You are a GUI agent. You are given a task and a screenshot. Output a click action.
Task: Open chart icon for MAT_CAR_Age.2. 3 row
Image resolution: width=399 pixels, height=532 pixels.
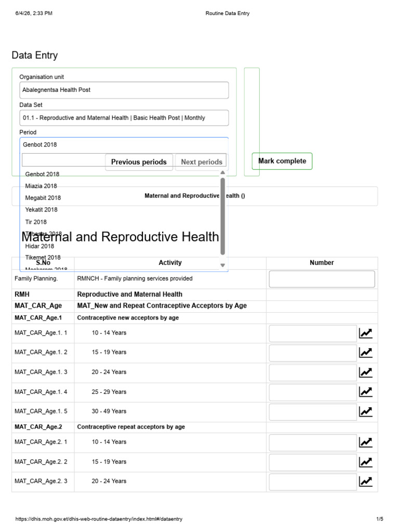click(365, 481)
